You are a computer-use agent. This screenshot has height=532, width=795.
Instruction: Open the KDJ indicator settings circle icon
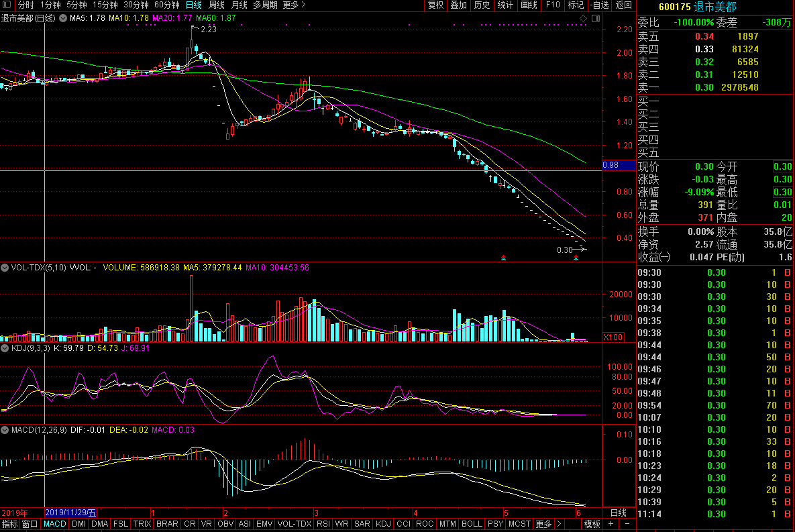(5, 348)
